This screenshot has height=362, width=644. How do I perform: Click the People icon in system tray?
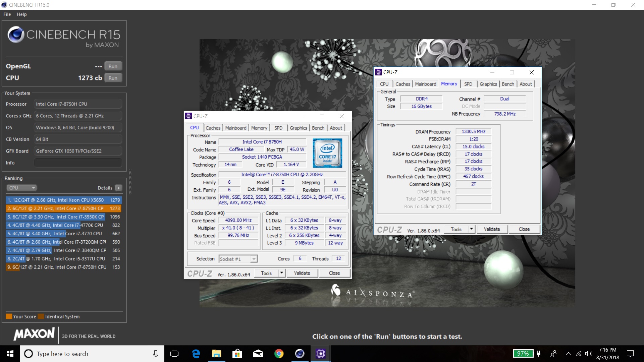point(553,354)
